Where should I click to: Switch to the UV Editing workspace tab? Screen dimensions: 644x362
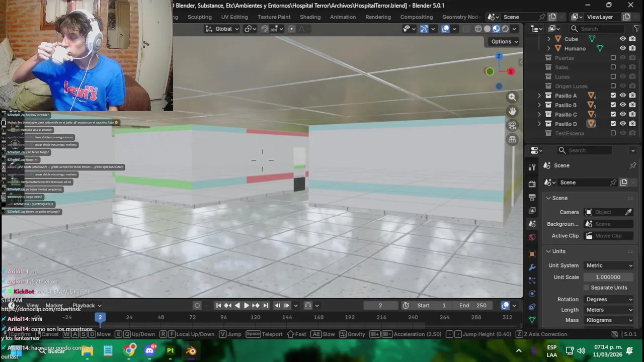point(234,17)
